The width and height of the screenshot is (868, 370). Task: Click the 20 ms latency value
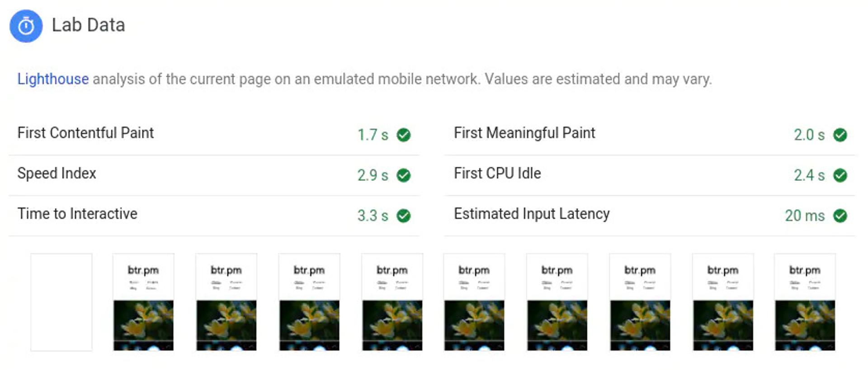[804, 215]
